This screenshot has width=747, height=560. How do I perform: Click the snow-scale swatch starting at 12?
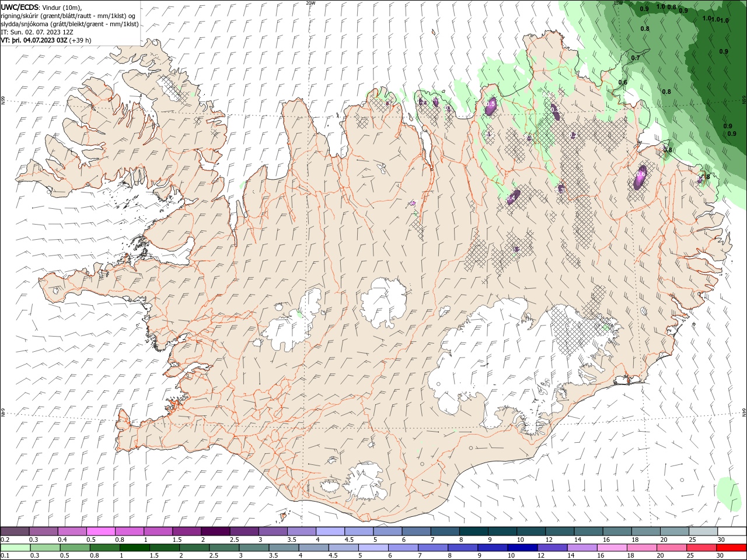coord(559,531)
